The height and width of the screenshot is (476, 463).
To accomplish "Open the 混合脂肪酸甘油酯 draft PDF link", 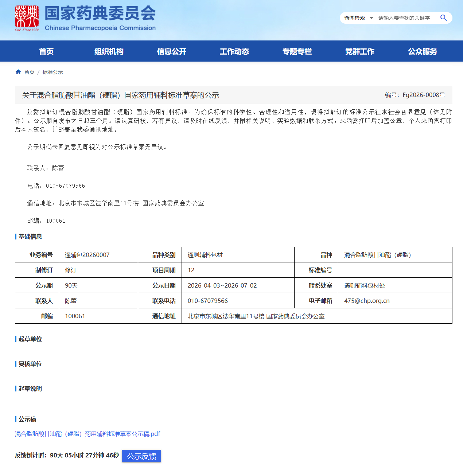I will pos(87,434).
